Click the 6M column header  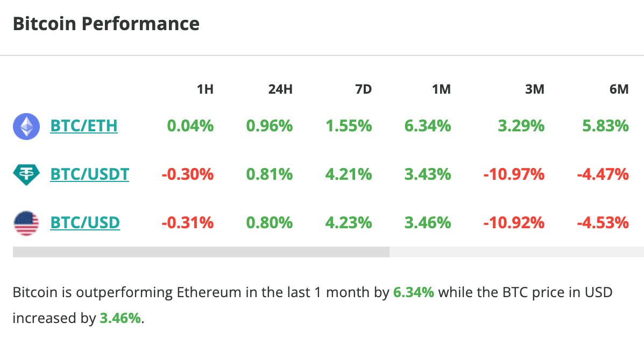coord(619,89)
